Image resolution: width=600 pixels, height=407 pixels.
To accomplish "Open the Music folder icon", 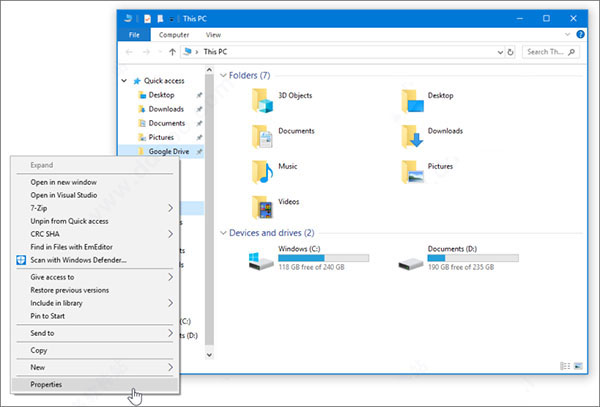I will coord(262,170).
